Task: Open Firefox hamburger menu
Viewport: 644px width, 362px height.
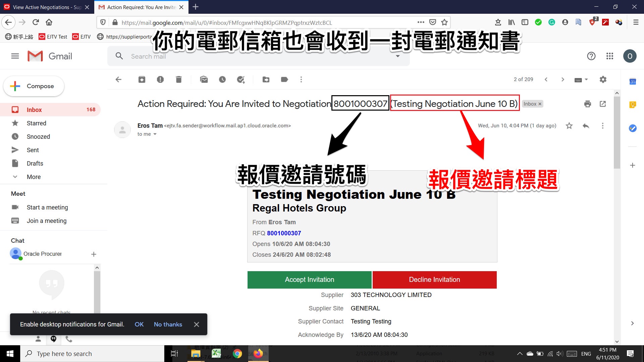Action: [x=636, y=22]
